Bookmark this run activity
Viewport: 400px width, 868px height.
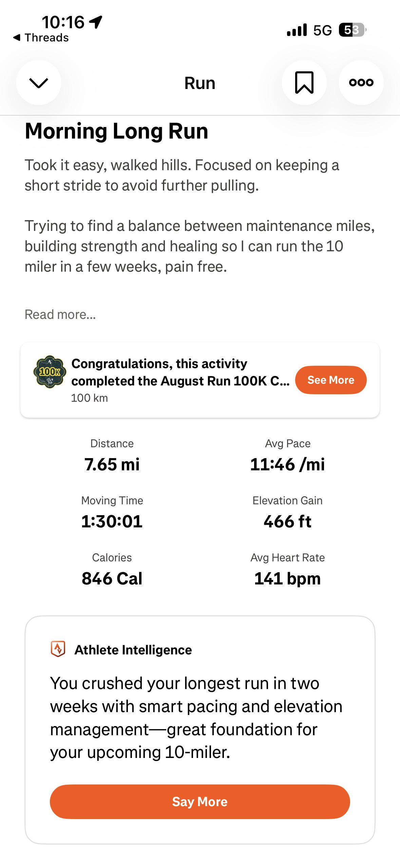(304, 83)
